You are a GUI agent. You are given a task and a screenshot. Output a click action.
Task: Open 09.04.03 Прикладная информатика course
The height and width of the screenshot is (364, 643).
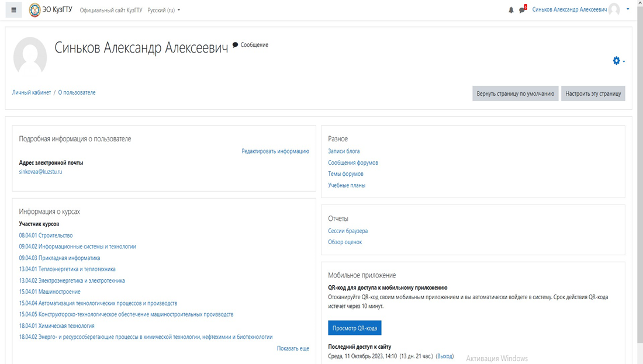[60, 258]
